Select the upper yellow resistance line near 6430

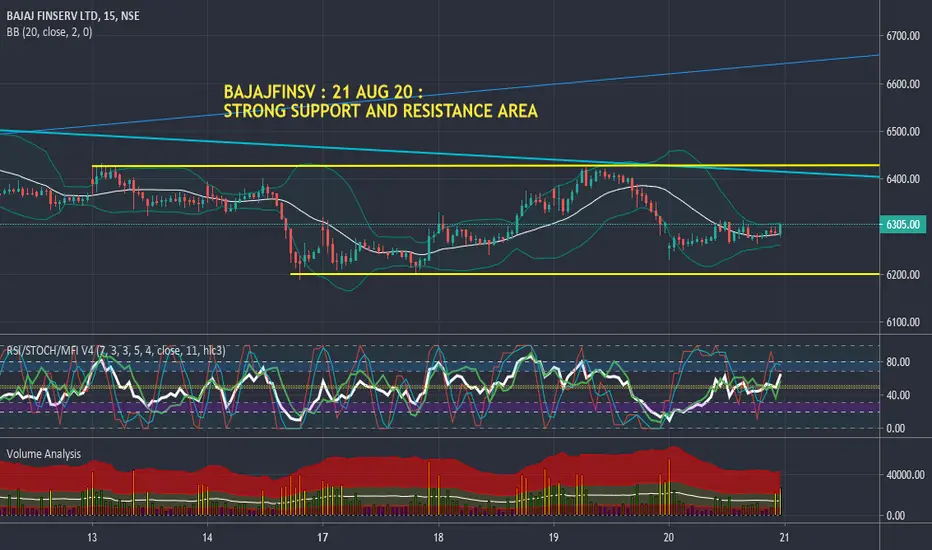point(486,166)
